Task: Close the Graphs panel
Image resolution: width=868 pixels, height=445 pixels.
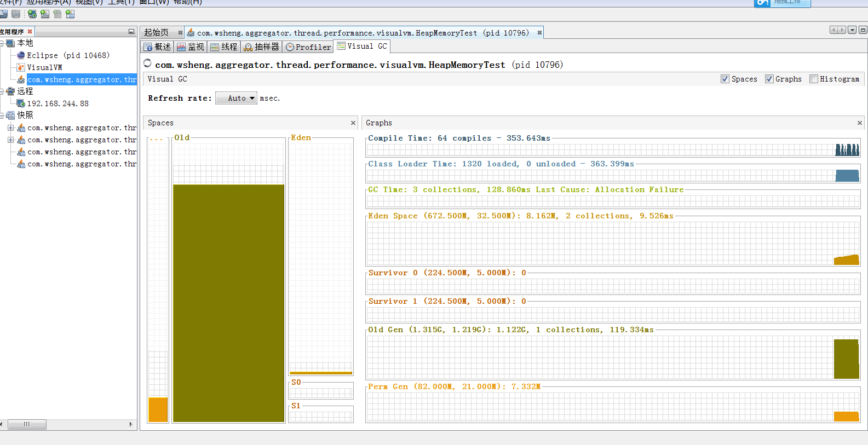Action: 860,123
